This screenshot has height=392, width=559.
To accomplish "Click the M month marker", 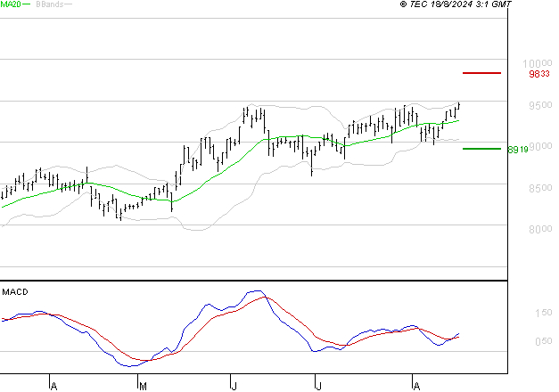I will 143,386.
